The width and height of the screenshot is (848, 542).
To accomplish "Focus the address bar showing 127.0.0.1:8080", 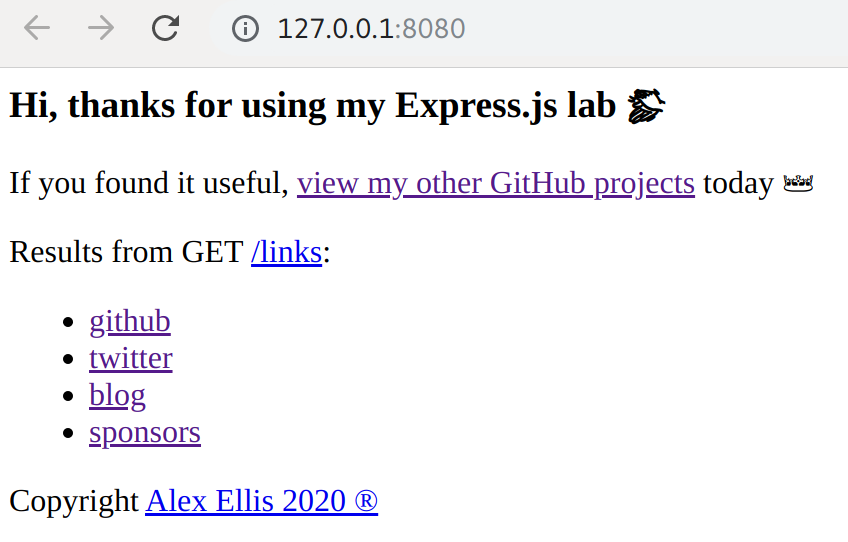I will click(x=530, y=28).
